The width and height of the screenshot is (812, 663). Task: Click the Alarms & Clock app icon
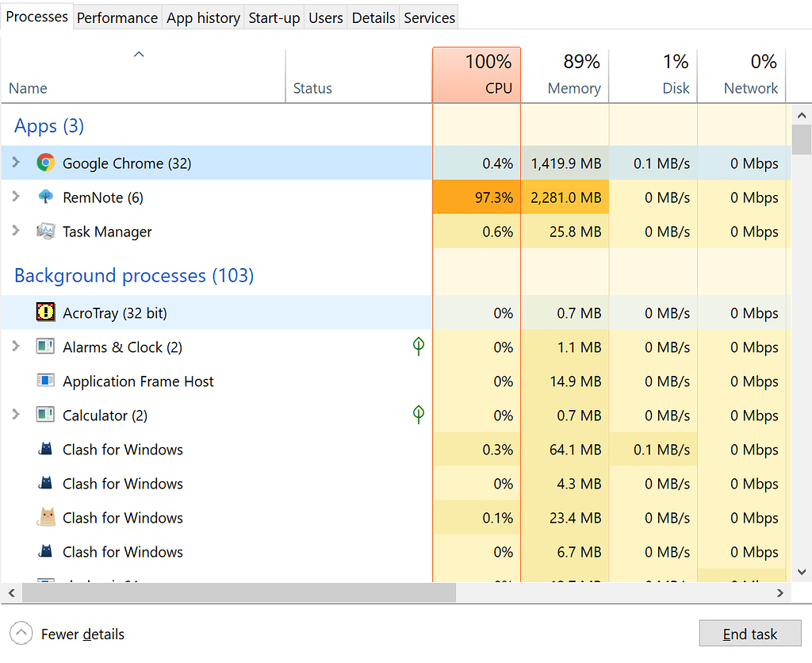pos(46,347)
